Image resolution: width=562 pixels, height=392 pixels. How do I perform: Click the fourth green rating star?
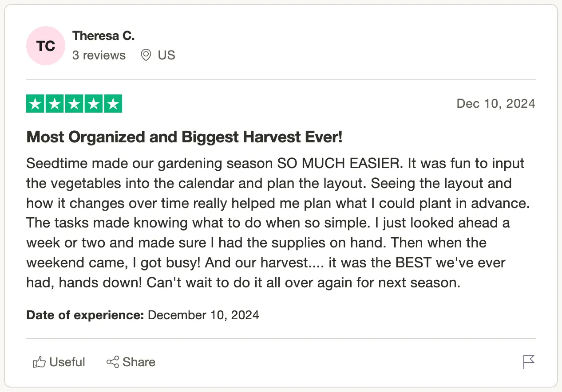coord(94,104)
